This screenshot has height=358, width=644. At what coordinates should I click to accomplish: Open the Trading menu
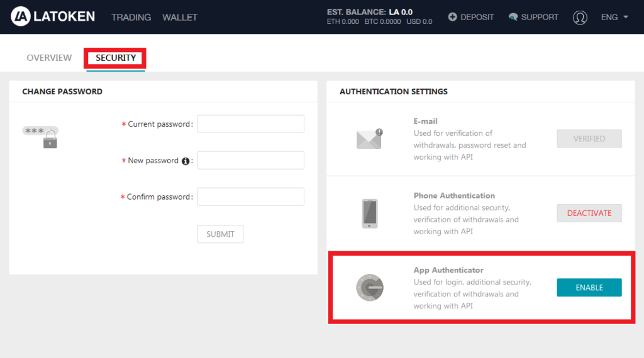coord(131,18)
